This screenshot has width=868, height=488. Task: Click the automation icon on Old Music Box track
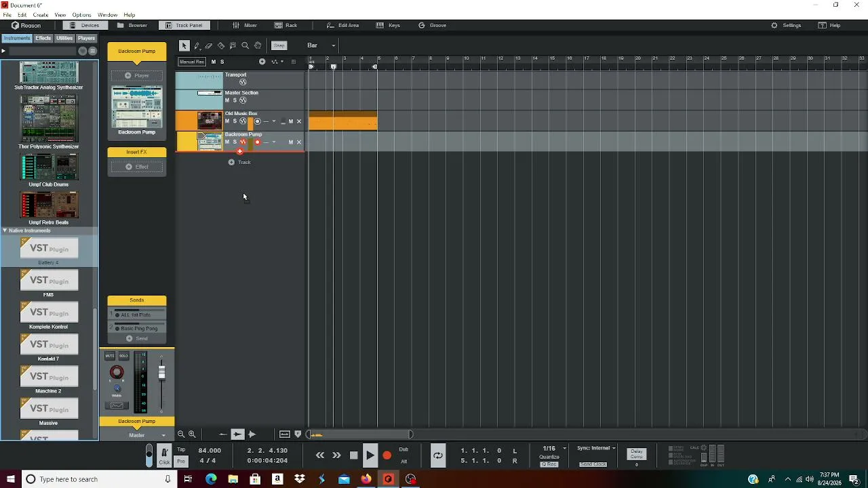coord(243,121)
